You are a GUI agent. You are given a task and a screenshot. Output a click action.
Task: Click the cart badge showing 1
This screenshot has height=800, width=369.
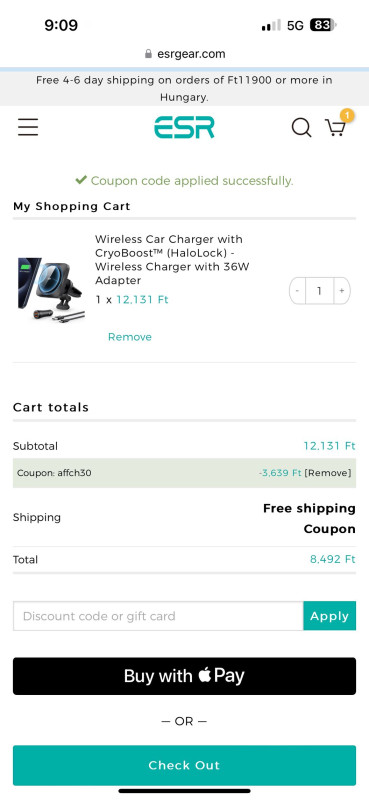(x=347, y=116)
